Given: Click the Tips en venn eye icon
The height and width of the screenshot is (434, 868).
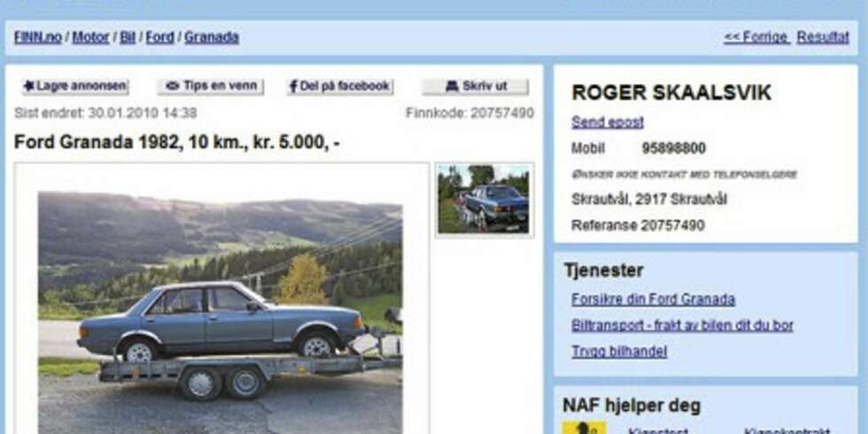Looking at the screenshot, I should click(174, 87).
